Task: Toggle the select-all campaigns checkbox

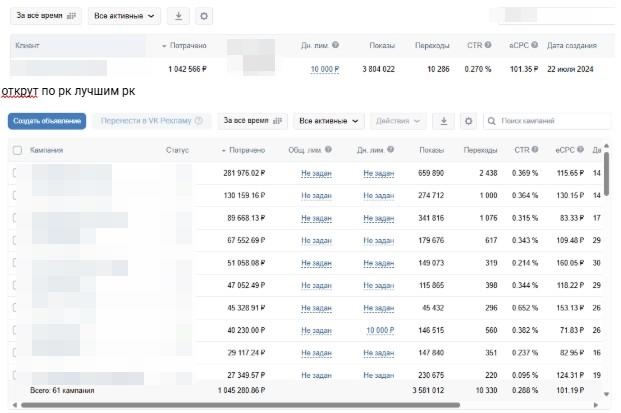Action: tap(17, 150)
